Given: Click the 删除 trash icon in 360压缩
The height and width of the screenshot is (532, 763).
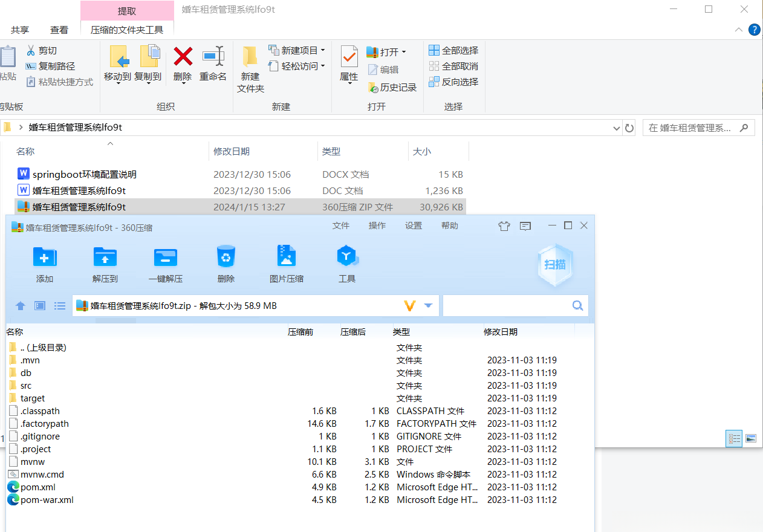Looking at the screenshot, I should 226,256.
